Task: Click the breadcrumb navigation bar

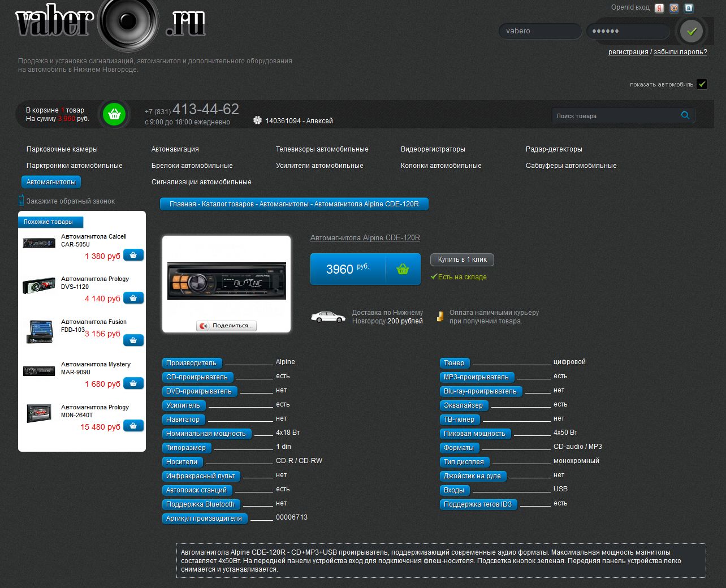Action: [294, 204]
